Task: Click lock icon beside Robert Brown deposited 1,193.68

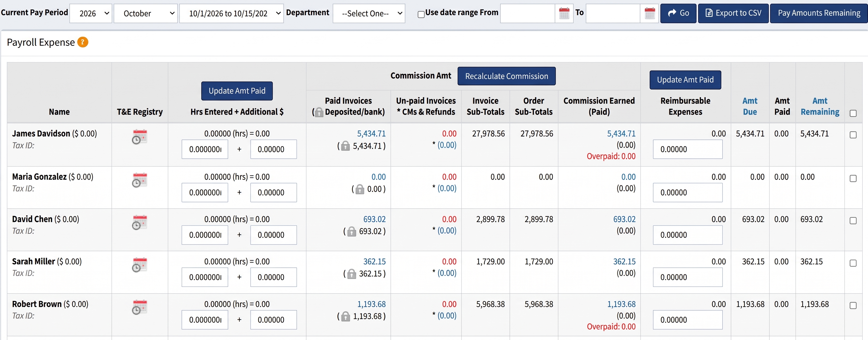Action: pos(345,316)
